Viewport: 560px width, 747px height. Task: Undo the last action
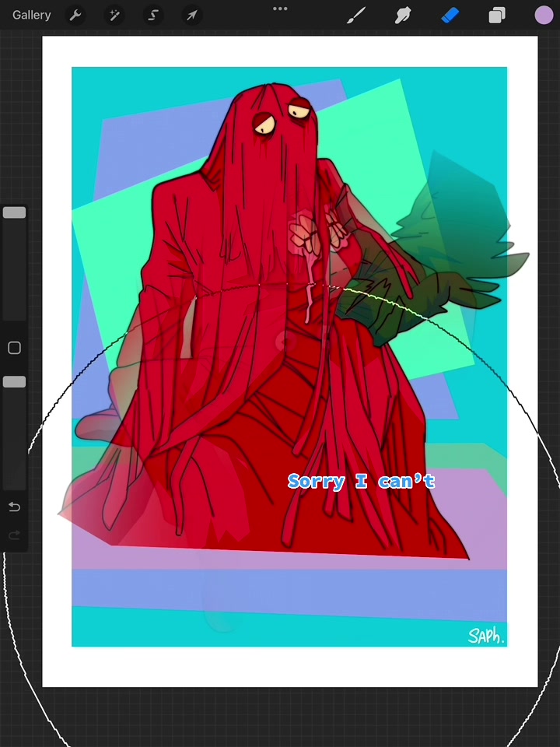14,507
